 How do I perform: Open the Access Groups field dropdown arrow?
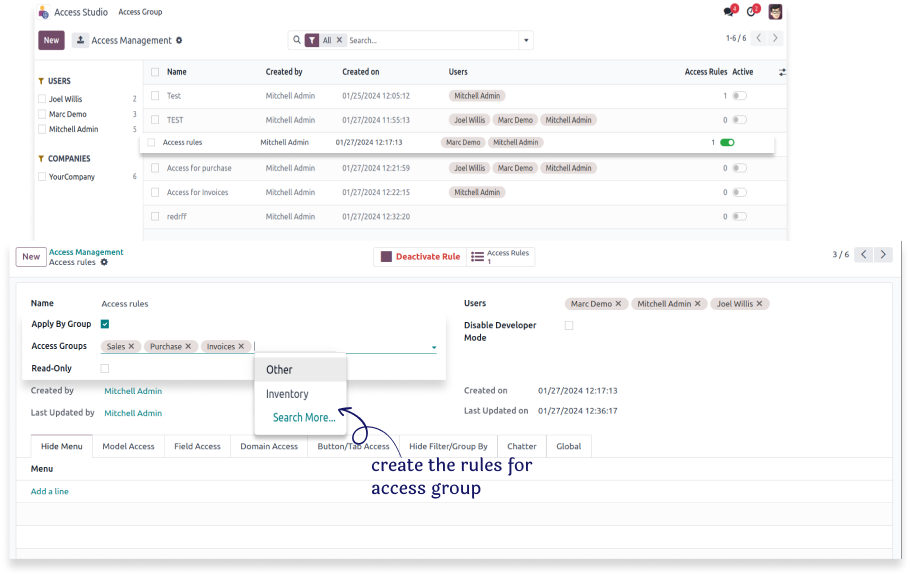click(434, 347)
